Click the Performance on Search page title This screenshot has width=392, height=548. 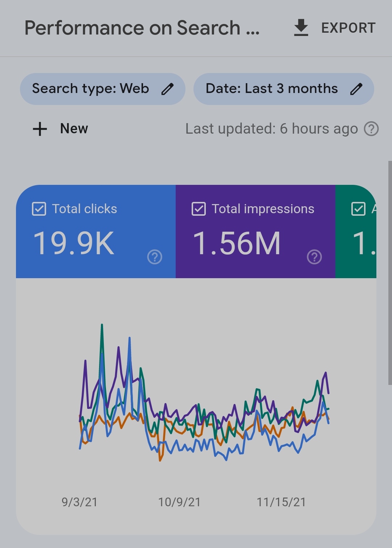coord(142,28)
